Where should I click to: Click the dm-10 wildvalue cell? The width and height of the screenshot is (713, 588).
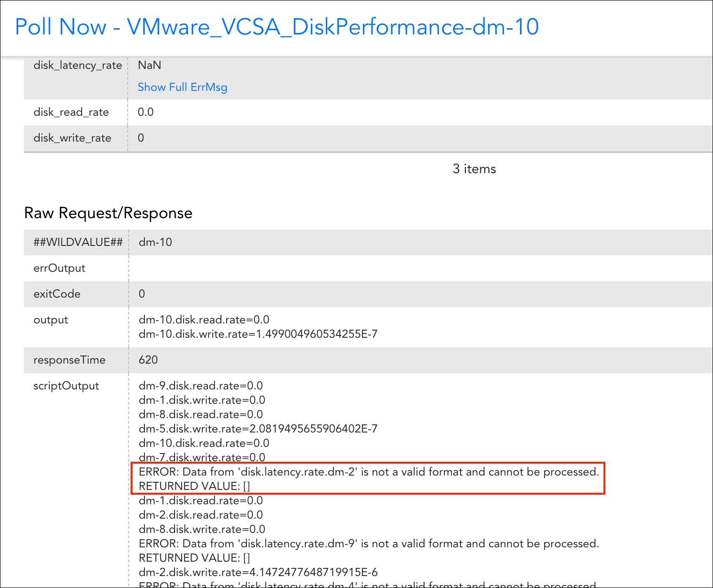pos(155,242)
